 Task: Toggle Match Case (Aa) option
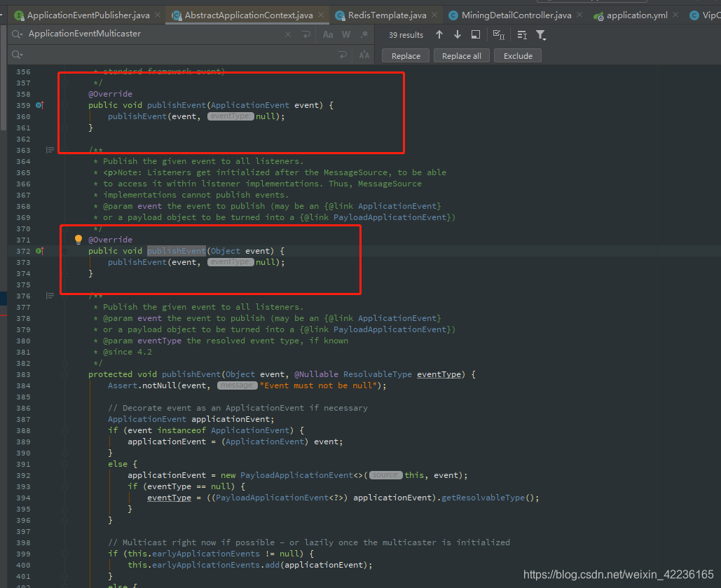pyautogui.click(x=328, y=34)
